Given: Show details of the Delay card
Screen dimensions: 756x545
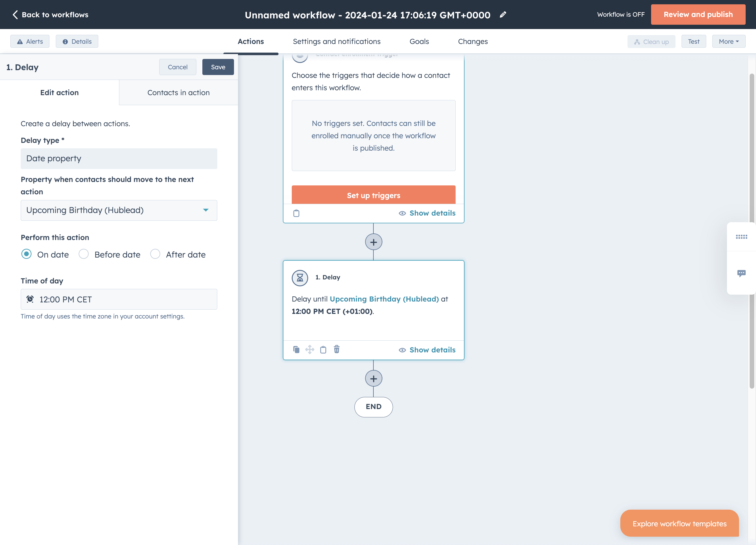Looking at the screenshot, I should [x=427, y=350].
